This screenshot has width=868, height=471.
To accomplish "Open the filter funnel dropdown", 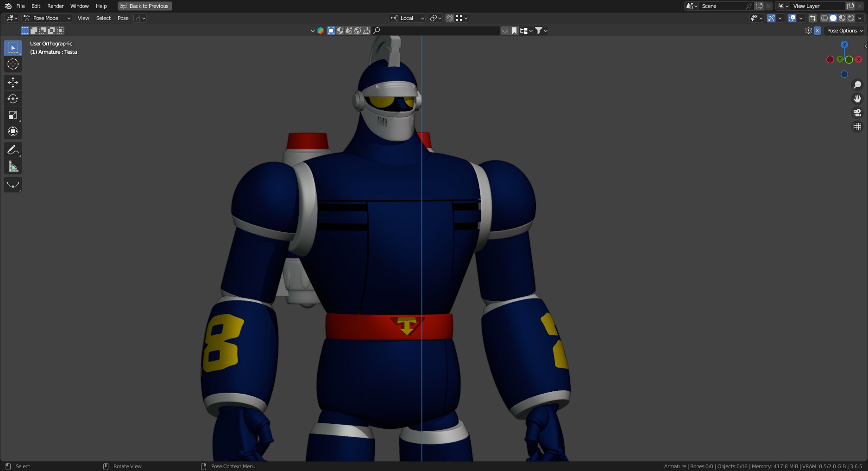I will tap(541, 31).
